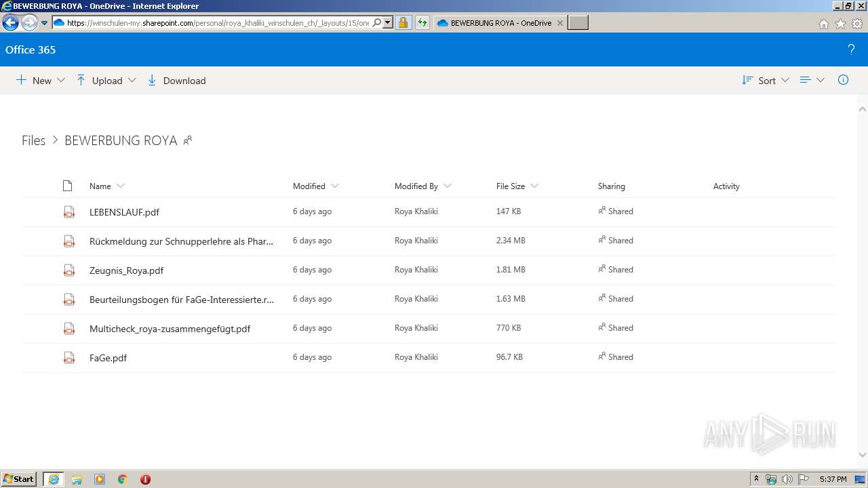The height and width of the screenshot is (488, 868).
Task: Click the page scrollbar down arrow
Action: [x=863, y=455]
